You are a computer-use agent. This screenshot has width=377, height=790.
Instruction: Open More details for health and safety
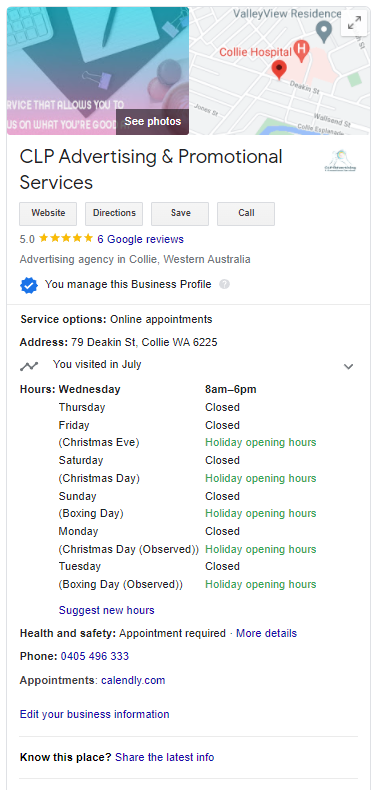(267, 633)
